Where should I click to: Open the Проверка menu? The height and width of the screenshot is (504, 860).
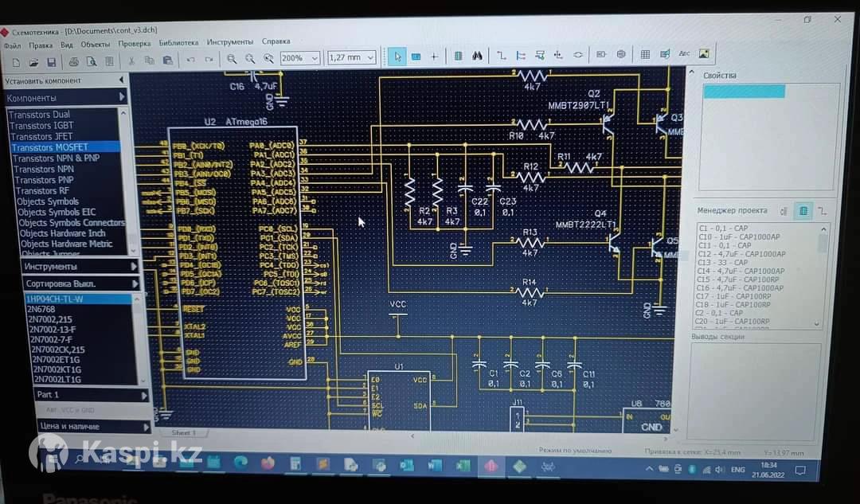tap(135, 43)
